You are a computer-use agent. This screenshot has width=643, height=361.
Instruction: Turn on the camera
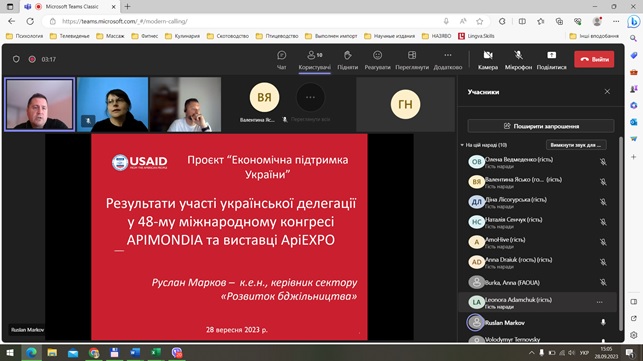(488, 60)
